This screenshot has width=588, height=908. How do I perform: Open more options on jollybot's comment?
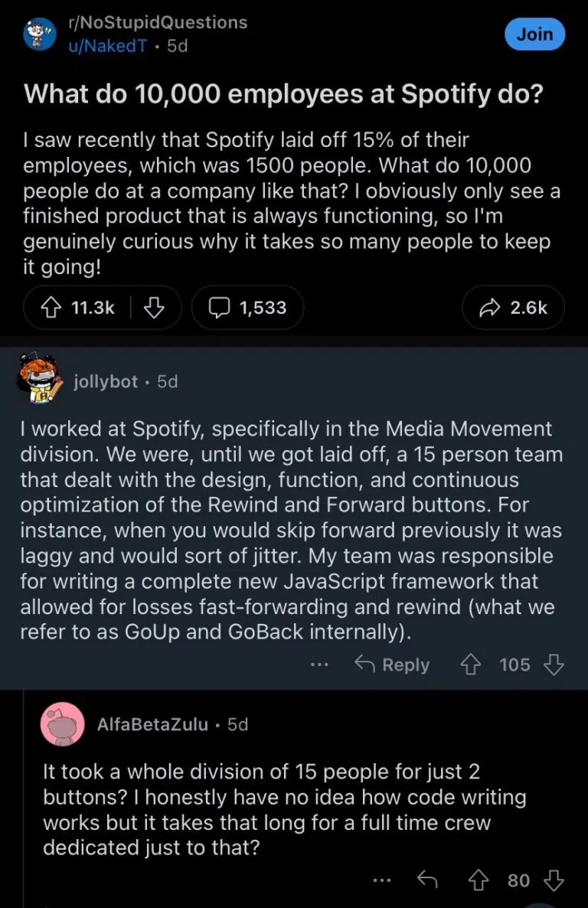pos(319,665)
